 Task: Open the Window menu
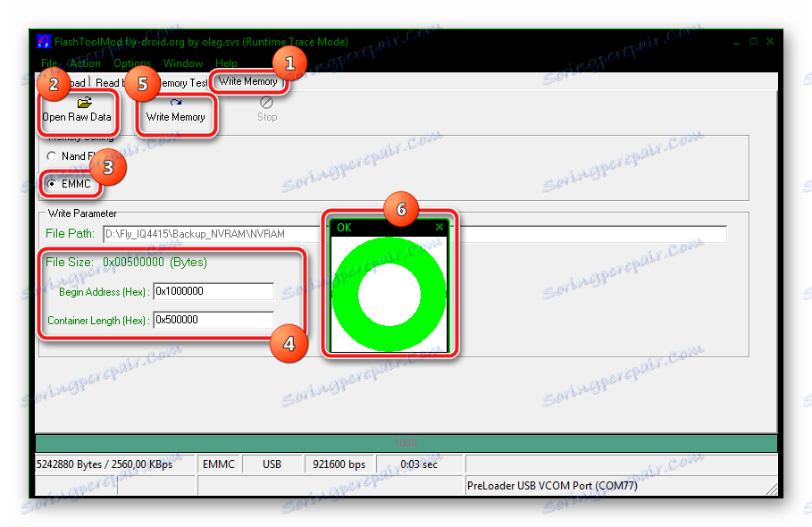coord(183,63)
